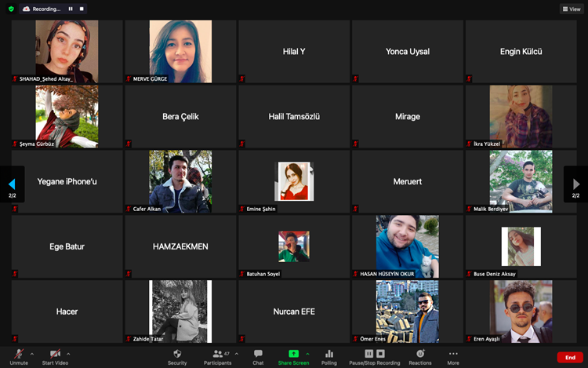
Task: Click the green encryption shield icon
Action: click(11, 9)
